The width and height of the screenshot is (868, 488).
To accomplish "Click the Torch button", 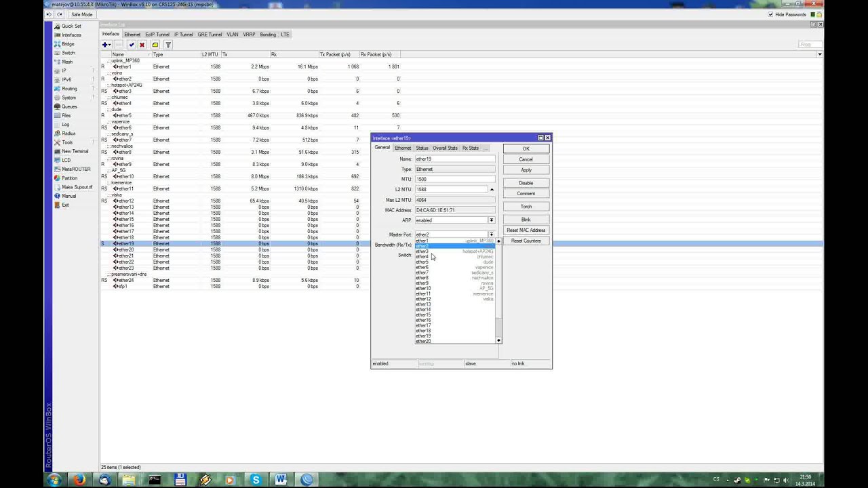I will click(x=526, y=207).
